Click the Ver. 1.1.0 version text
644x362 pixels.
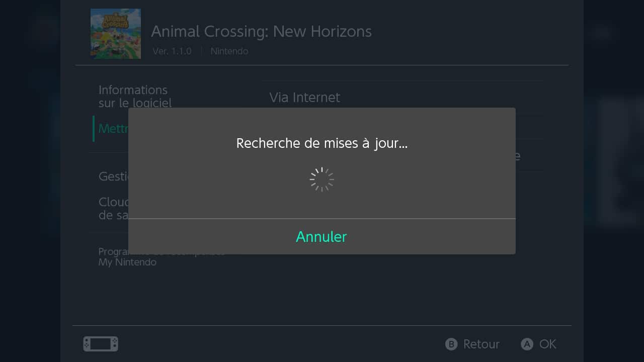click(172, 51)
